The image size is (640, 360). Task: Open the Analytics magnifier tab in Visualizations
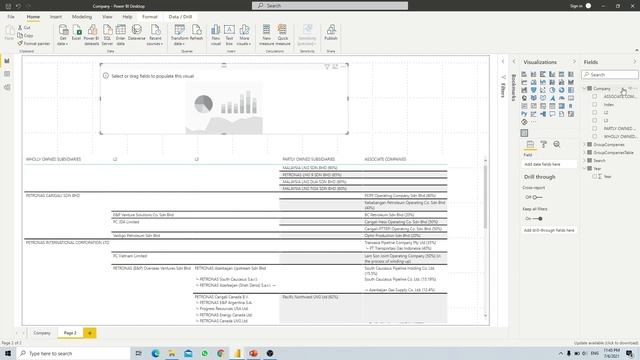click(557, 144)
